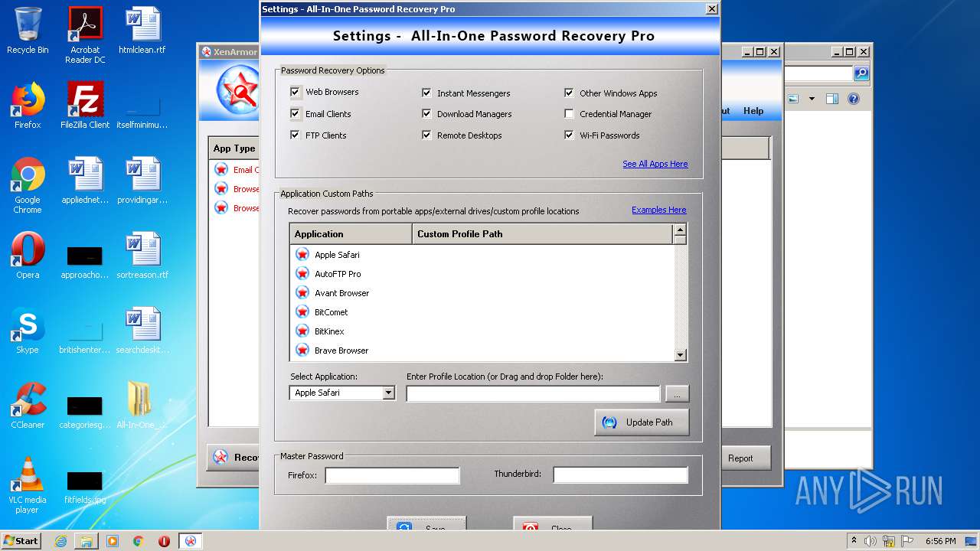The width and height of the screenshot is (980, 551).
Task: Click the Thunderbird master password field
Action: tap(620, 475)
